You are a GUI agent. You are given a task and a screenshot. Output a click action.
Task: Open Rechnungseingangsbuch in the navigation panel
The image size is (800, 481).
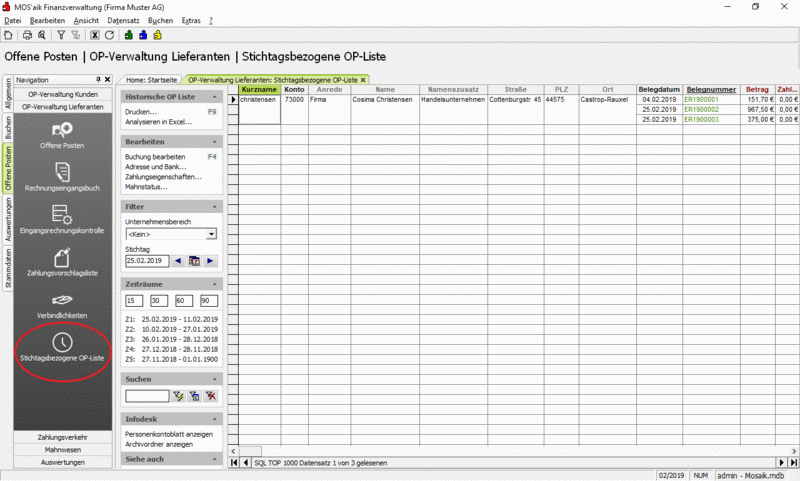pos(62,177)
